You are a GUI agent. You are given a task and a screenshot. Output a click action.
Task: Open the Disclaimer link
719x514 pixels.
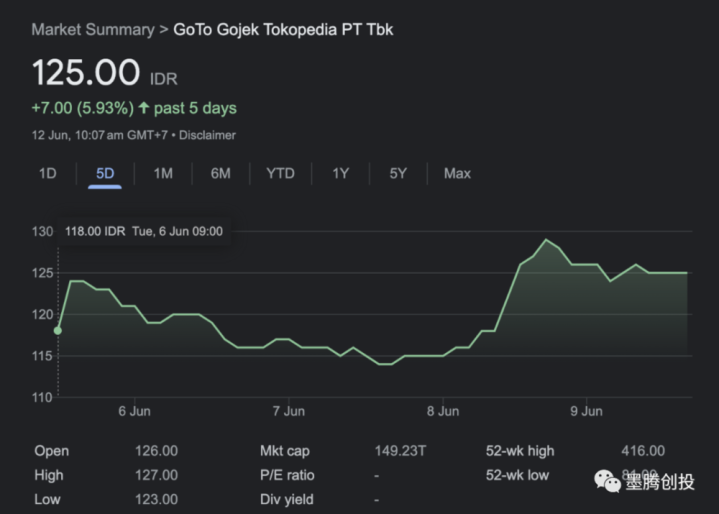[207, 135]
